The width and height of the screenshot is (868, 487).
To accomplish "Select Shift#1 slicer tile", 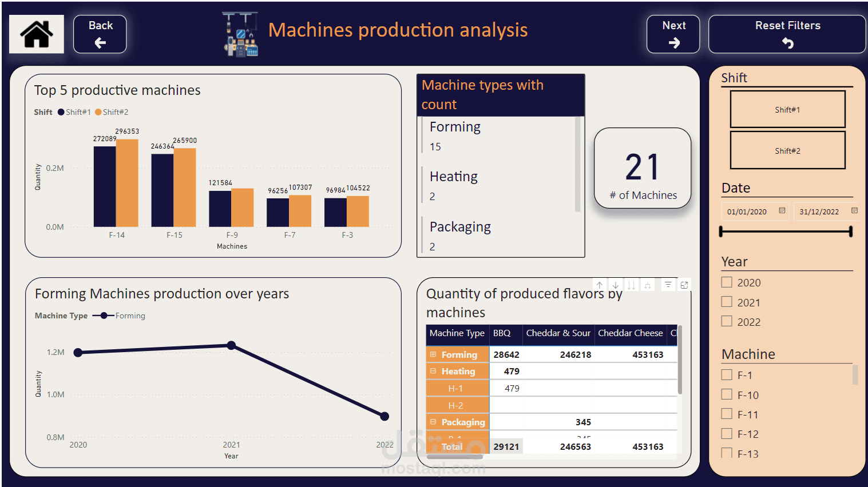I will (x=787, y=109).
